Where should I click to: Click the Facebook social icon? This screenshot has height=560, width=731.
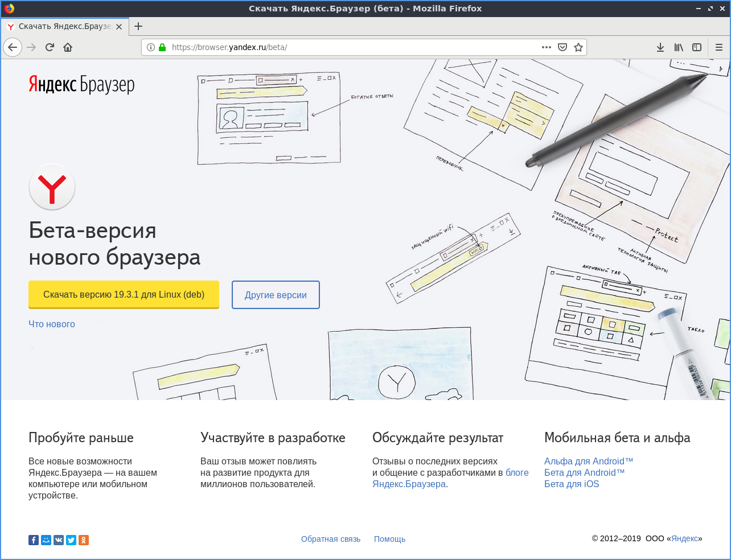34,540
